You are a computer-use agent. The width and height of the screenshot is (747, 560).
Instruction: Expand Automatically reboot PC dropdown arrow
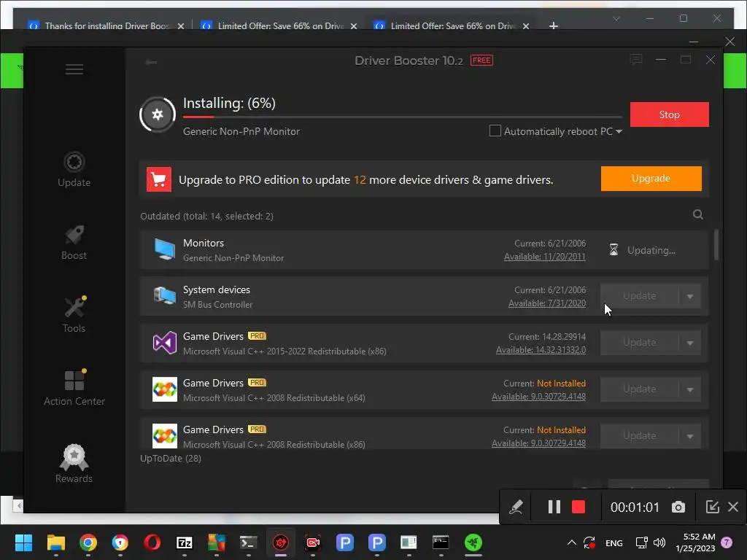(619, 131)
